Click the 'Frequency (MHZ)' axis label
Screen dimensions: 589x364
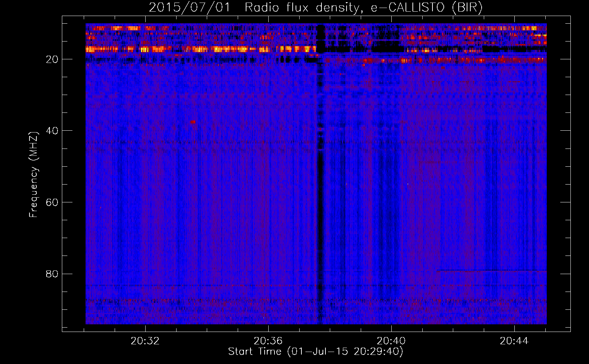(x=33, y=175)
